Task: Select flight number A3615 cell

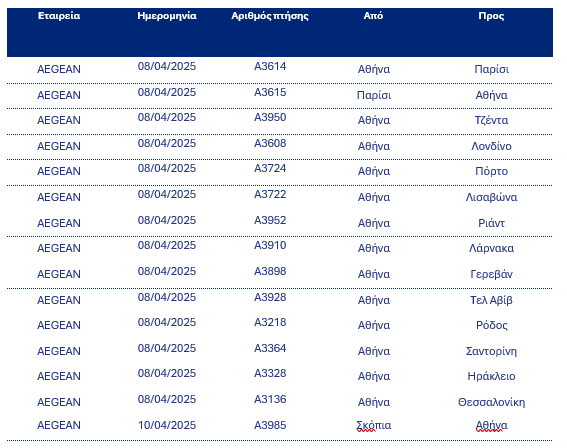Action: click(x=270, y=92)
